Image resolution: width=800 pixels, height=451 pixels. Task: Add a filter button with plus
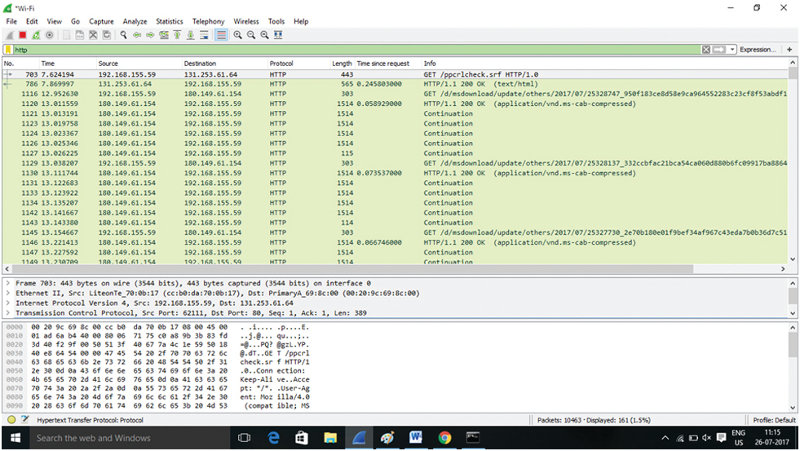(x=791, y=48)
